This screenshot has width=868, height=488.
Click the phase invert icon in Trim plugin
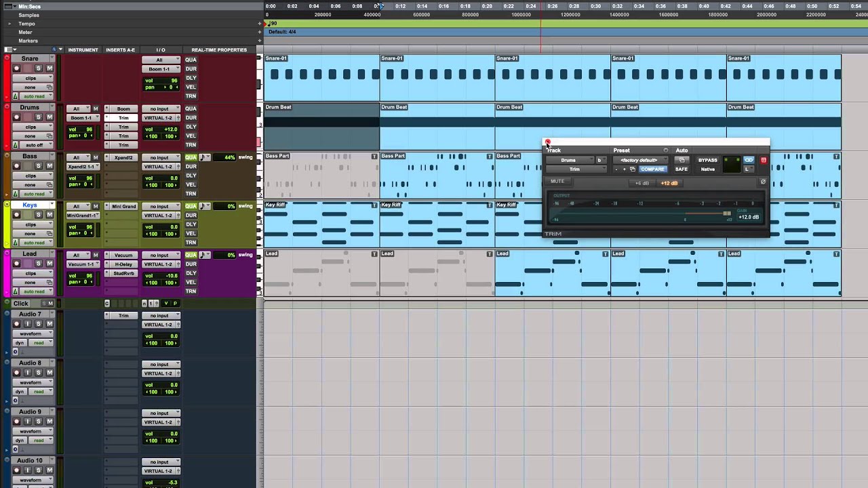point(763,182)
